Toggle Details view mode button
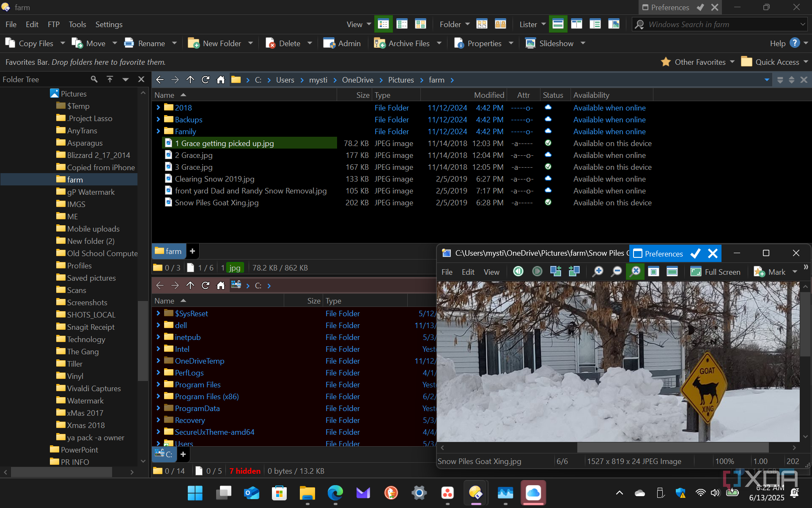812x508 pixels. 383,24
